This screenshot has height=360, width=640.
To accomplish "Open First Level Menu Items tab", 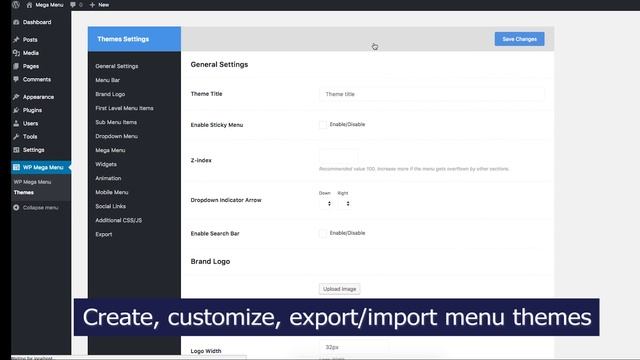I will coord(124,108).
